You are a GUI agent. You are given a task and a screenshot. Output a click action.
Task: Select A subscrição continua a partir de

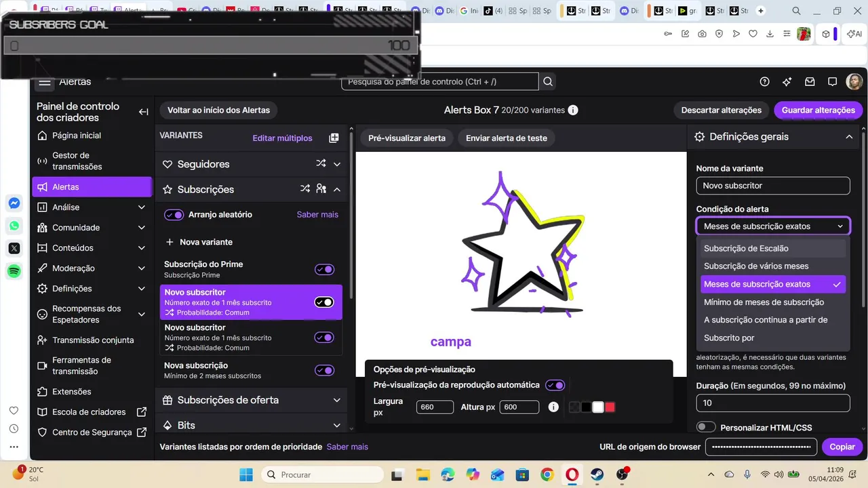coord(773,319)
